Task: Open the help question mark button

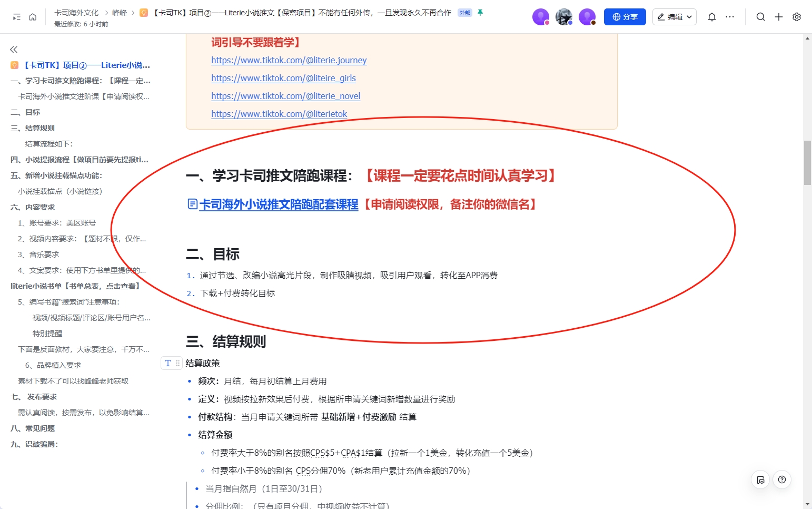Action: [782, 479]
